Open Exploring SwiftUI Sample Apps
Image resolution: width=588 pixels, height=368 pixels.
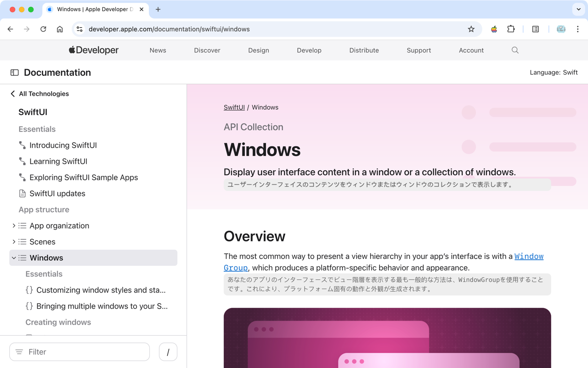[x=84, y=178]
